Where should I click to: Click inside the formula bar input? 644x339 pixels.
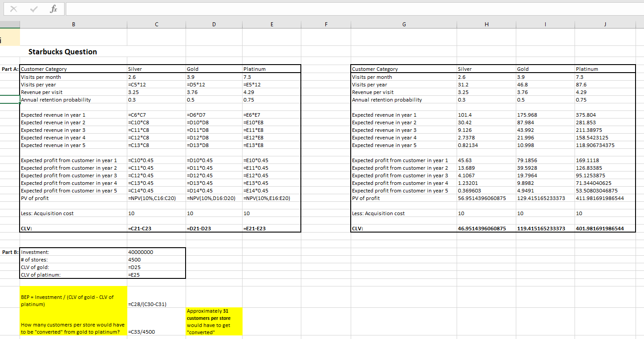[354, 8]
